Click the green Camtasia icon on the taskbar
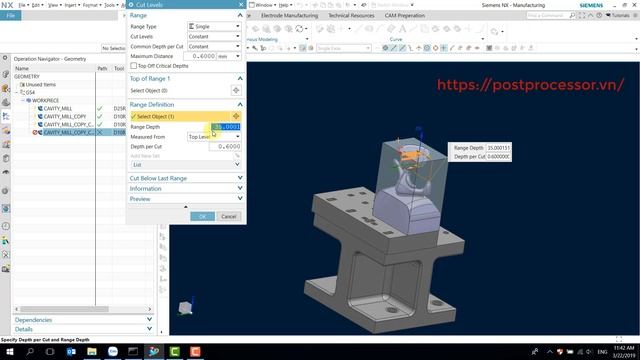The image size is (640, 360). pos(175,351)
